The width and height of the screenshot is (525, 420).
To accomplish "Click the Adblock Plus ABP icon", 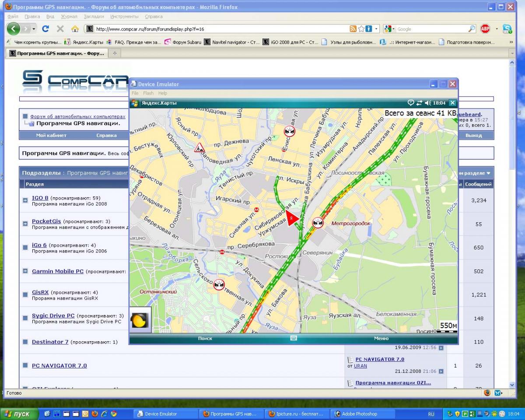I will point(485,29).
